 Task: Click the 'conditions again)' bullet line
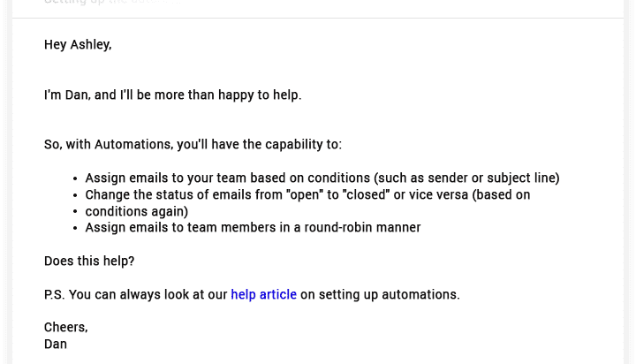tap(137, 211)
